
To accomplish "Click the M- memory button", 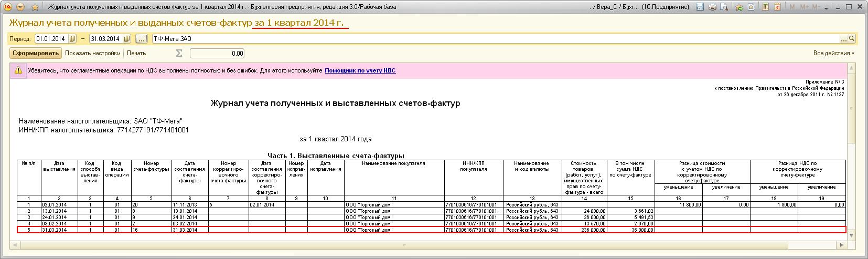I will [x=816, y=7].
